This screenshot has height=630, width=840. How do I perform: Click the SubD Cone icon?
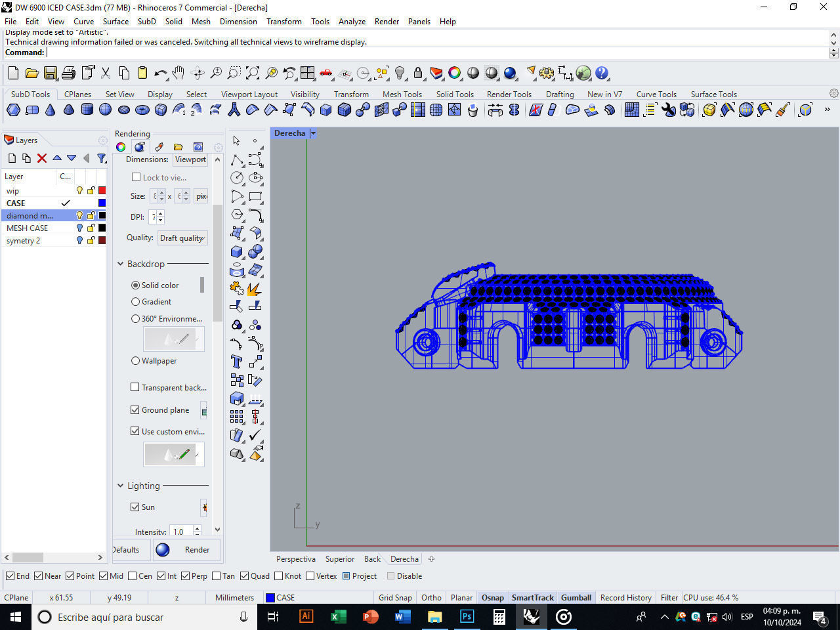(x=51, y=110)
